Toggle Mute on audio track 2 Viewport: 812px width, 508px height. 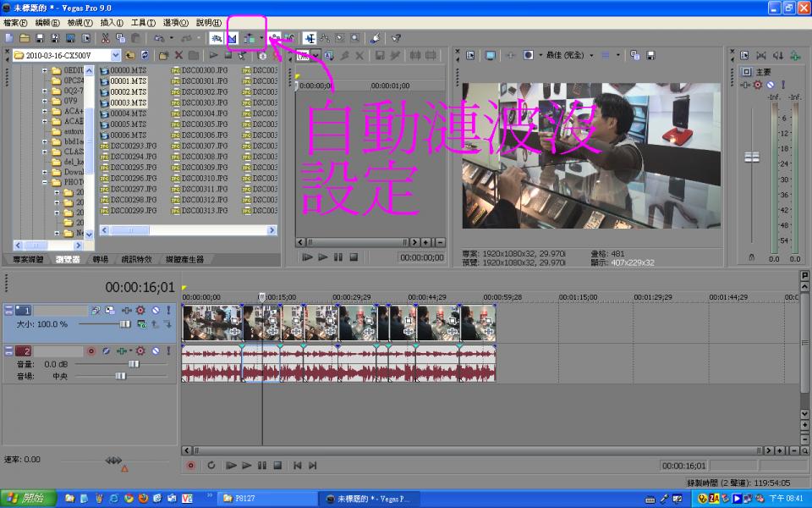pyautogui.click(x=156, y=351)
